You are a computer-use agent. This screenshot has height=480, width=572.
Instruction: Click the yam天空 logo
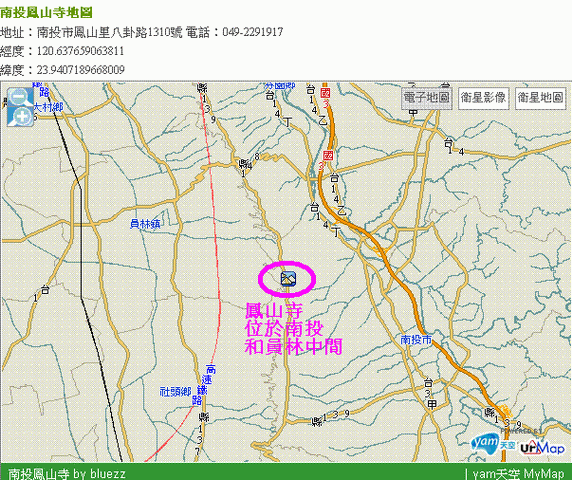[x=493, y=444]
